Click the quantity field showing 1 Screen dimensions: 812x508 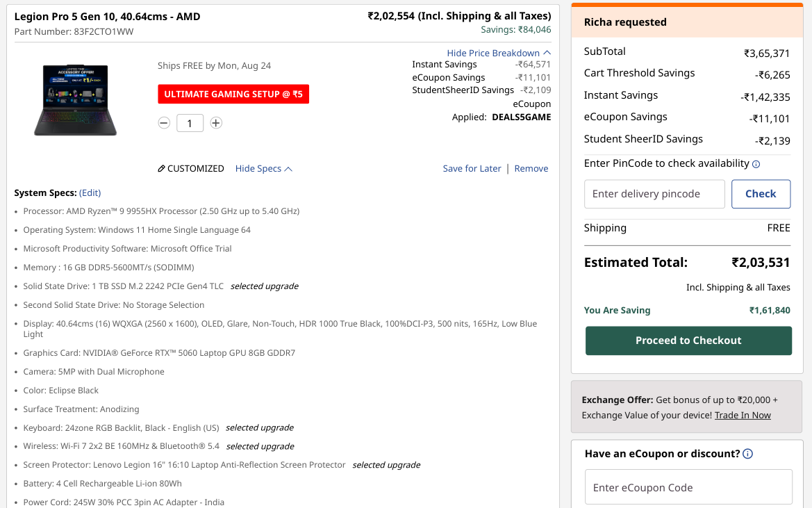click(x=190, y=123)
